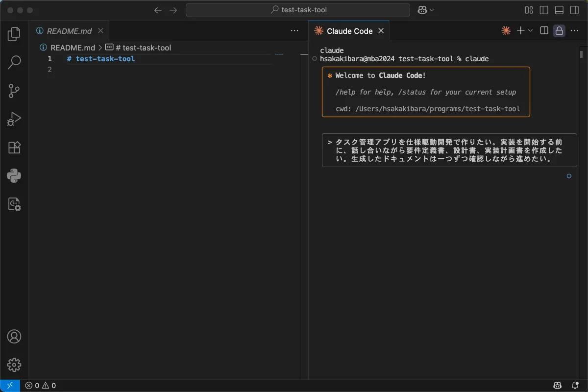The height and width of the screenshot is (392, 588).
Task: Open the Copilot dropdown in title bar
Action: pyautogui.click(x=426, y=10)
